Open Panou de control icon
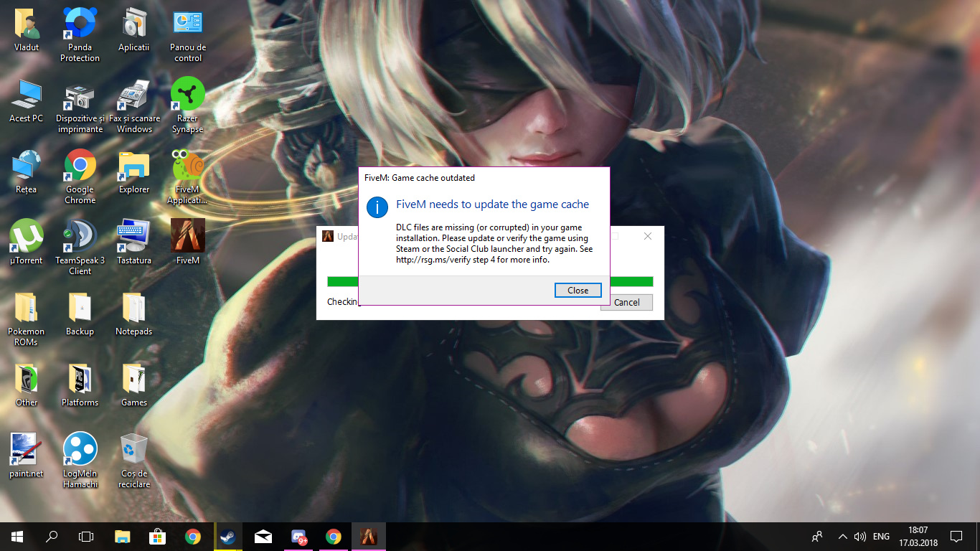This screenshot has width=980, height=551. point(188,35)
